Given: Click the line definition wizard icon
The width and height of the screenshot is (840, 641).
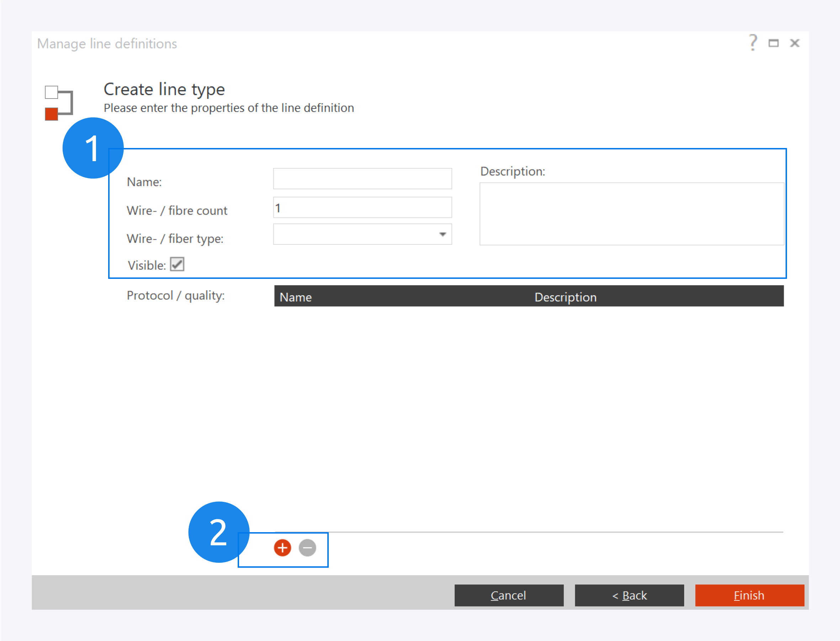Looking at the screenshot, I should pos(58,103).
